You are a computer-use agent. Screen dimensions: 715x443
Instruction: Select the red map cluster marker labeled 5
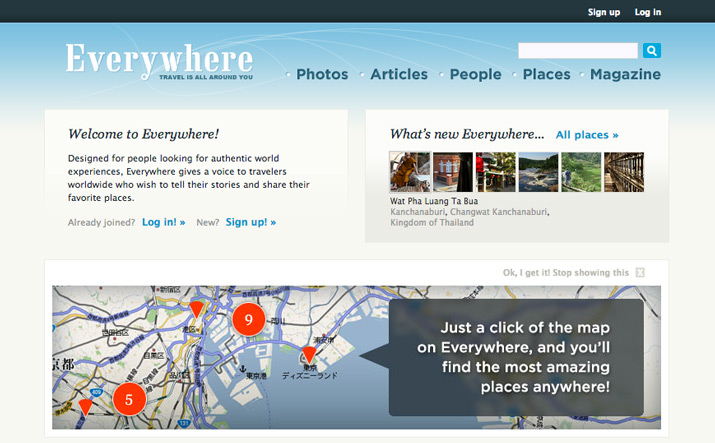(x=129, y=399)
